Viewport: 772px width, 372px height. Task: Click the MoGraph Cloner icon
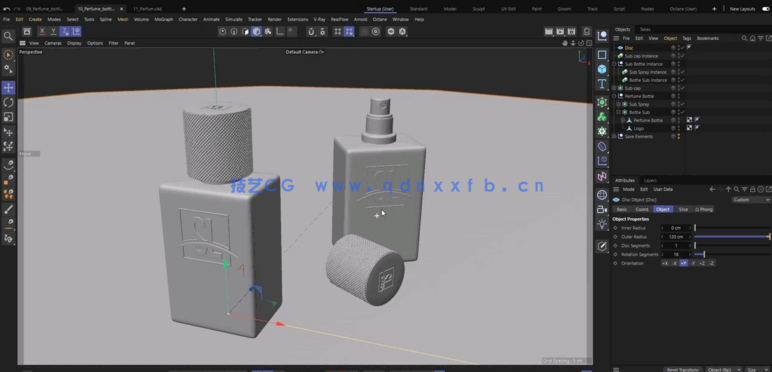(x=602, y=117)
